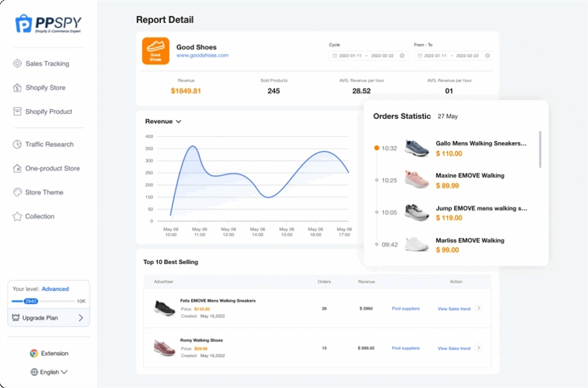This screenshot has height=388, width=588.
Task: Clear the Cycle date range
Action: point(402,56)
